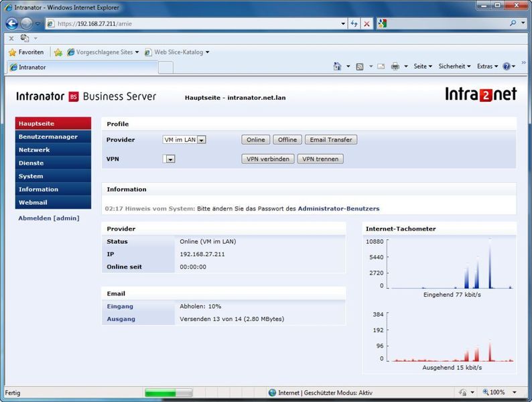532x402 pixels.
Task: Open the Vorgeschlagene Sites dropdown
Action: [x=137, y=52]
